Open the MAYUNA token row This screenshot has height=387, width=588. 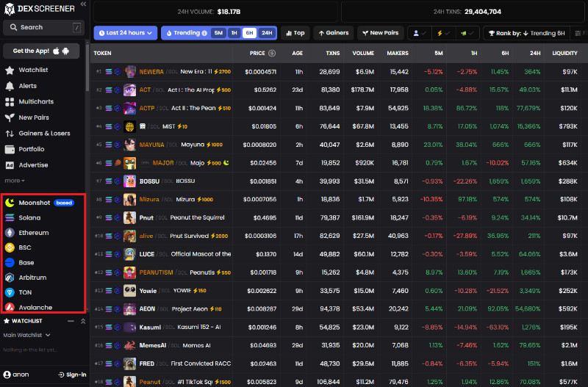[337, 145]
